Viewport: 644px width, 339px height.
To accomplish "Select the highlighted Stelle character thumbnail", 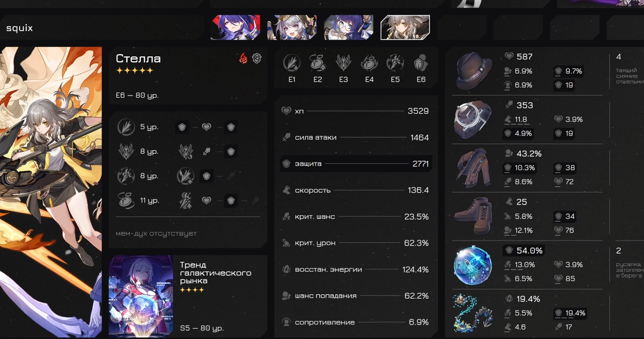I will 405,28.
